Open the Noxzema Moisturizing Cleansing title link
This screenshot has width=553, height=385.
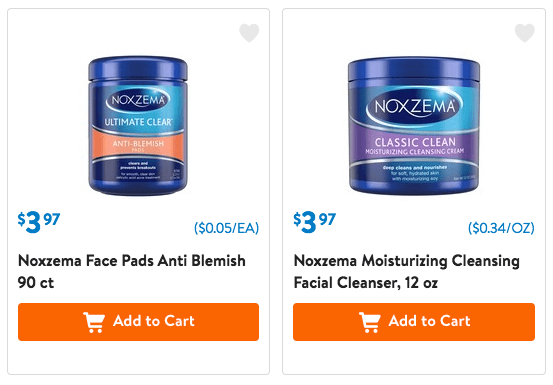tap(407, 271)
